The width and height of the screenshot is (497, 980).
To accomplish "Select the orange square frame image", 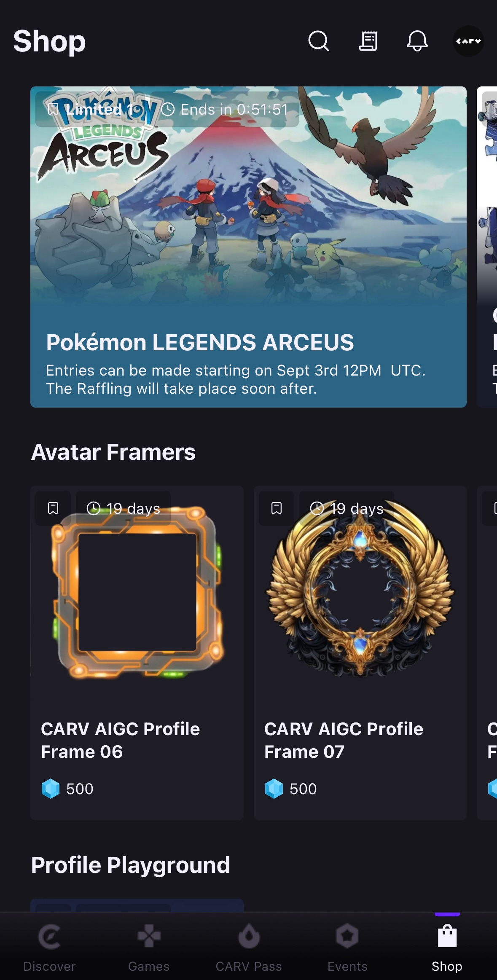I will tap(137, 592).
